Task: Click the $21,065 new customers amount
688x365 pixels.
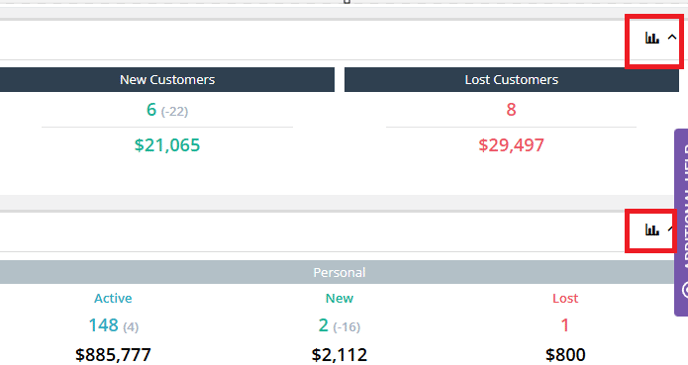Action: click(x=167, y=145)
